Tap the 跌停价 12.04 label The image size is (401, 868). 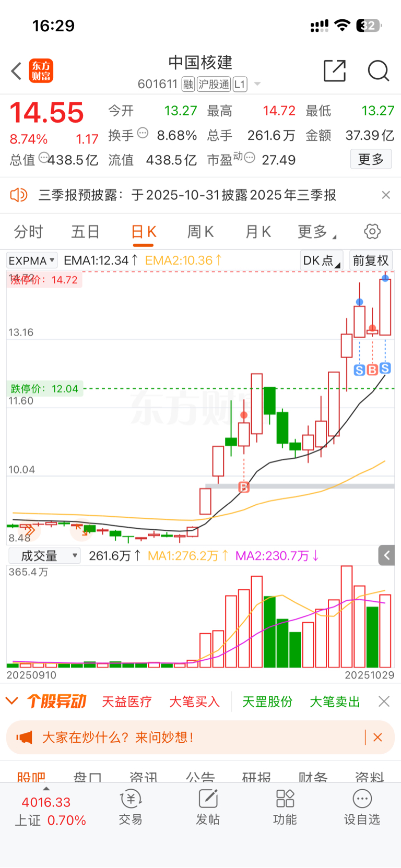pyautogui.click(x=45, y=389)
